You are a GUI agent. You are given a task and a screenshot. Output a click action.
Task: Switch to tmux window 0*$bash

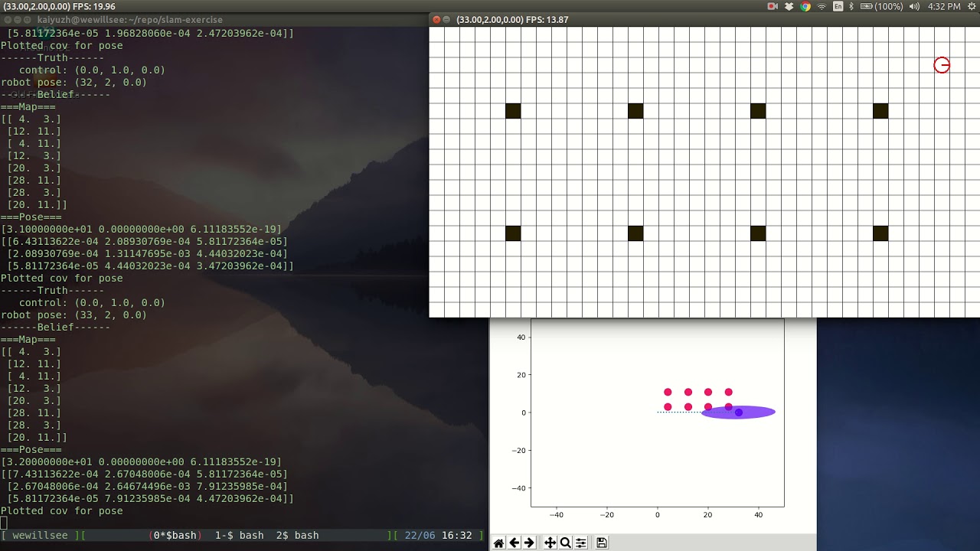pyautogui.click(x=175, y=536)
